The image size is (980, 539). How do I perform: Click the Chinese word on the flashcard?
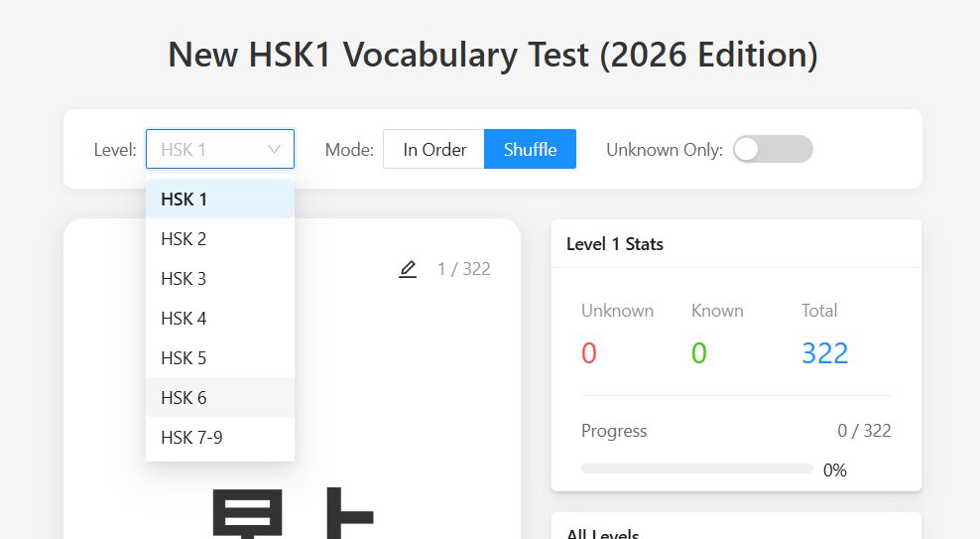coord(293,513)
